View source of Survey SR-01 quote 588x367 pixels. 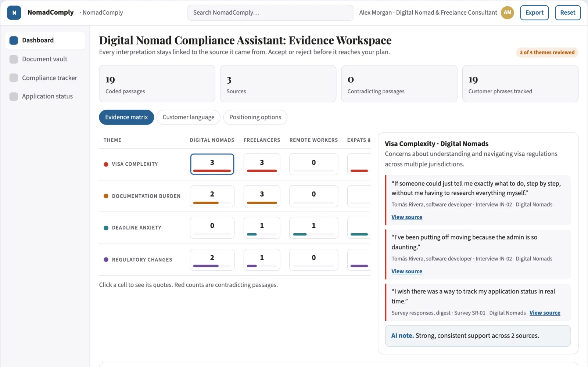tap(545, 313)
